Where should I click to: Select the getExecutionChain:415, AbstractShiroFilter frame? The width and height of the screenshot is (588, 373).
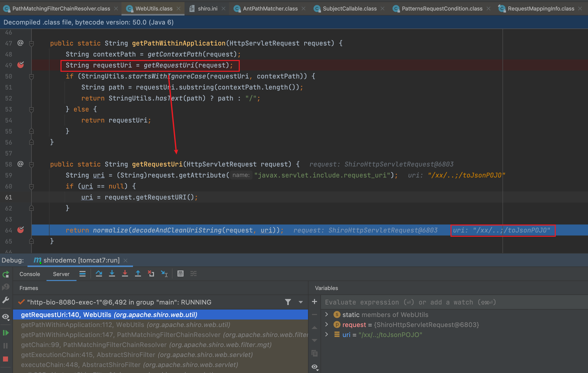[x=160, y=355]
